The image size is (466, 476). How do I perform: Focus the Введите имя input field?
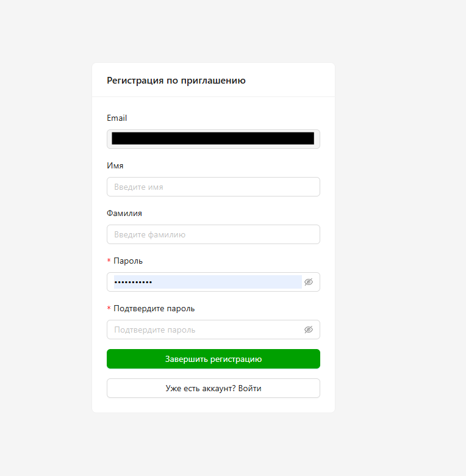pos(213,187)
